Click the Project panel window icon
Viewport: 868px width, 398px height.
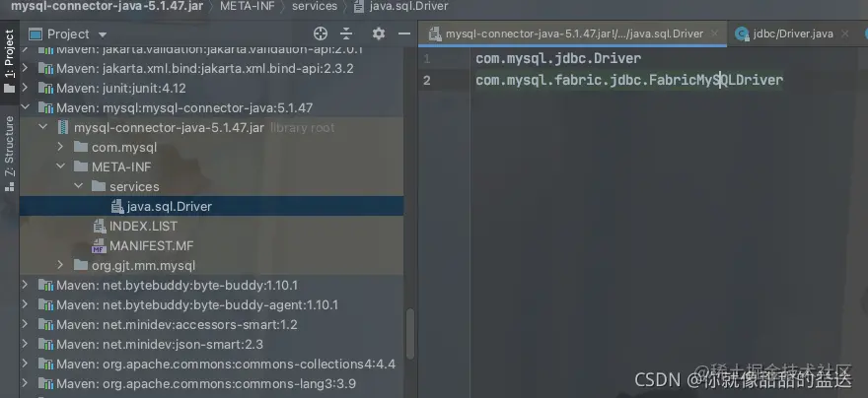click(x=35, y=34)
